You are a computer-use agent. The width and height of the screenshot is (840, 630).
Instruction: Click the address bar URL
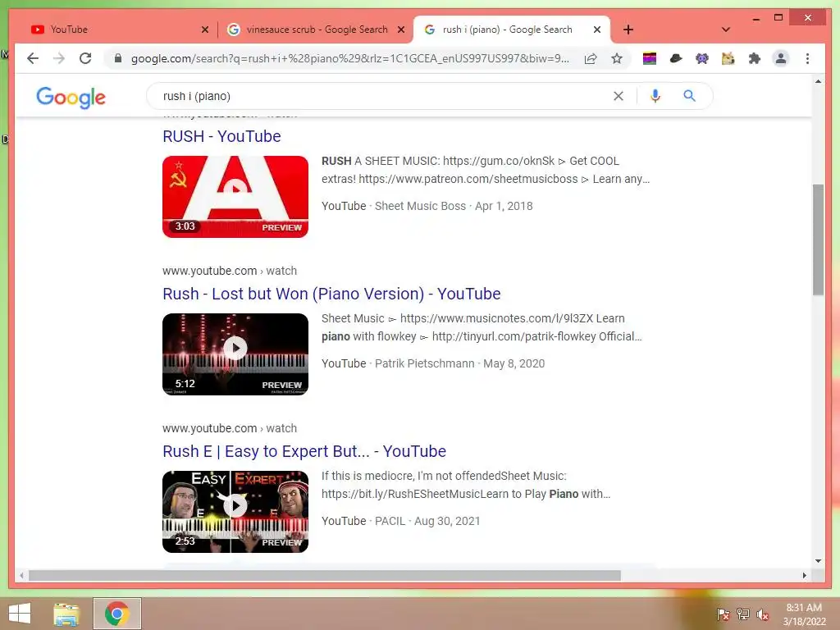click(x=349, y=58)
